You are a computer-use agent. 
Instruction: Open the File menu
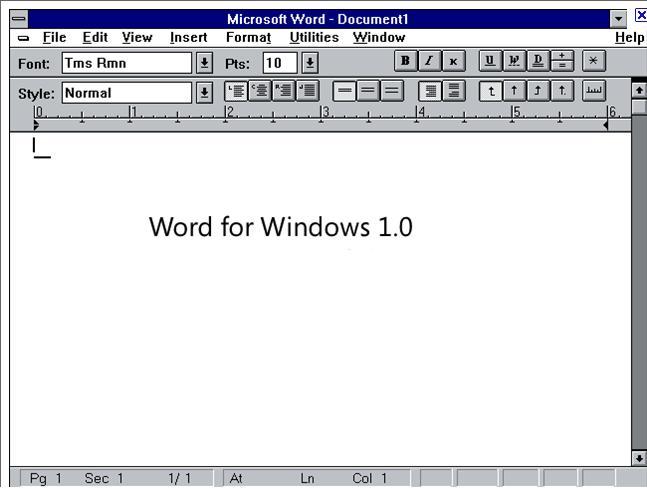pyautogui.click(x=54, y=38)
